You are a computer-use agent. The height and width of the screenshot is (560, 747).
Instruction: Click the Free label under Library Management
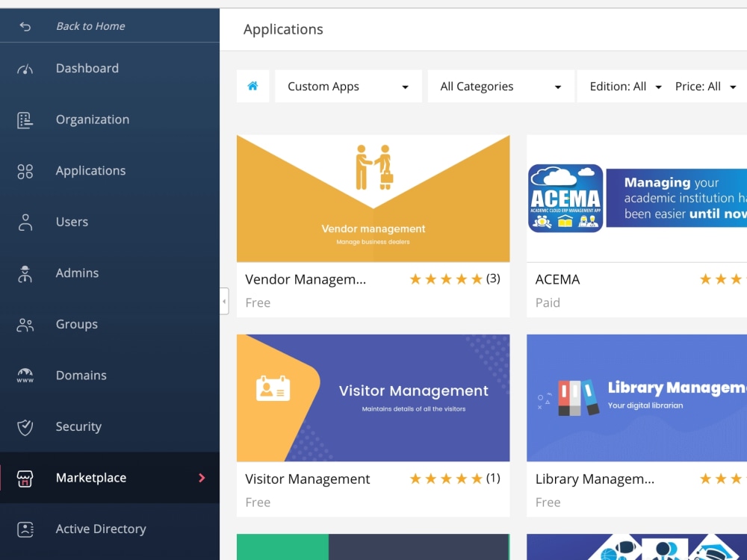[548, 503]
